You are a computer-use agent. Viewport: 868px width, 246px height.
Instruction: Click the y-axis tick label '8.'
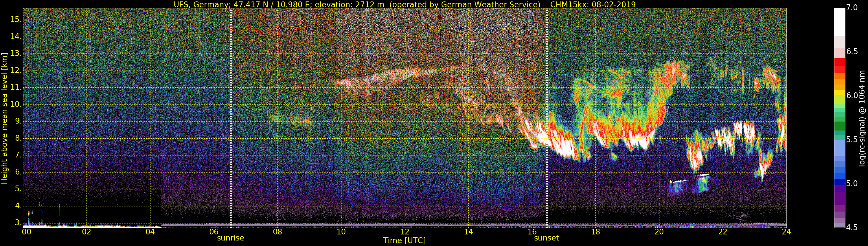click(x=18, y=138)
